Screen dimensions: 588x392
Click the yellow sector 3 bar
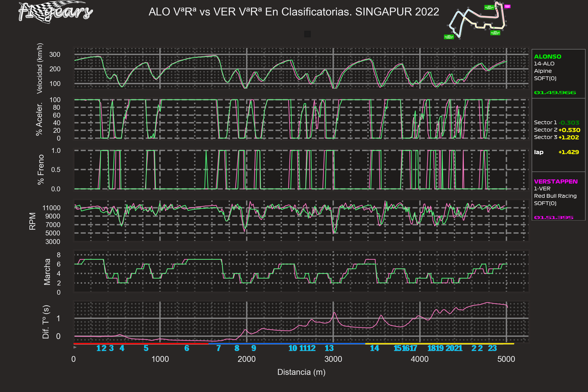pos(439,344)
